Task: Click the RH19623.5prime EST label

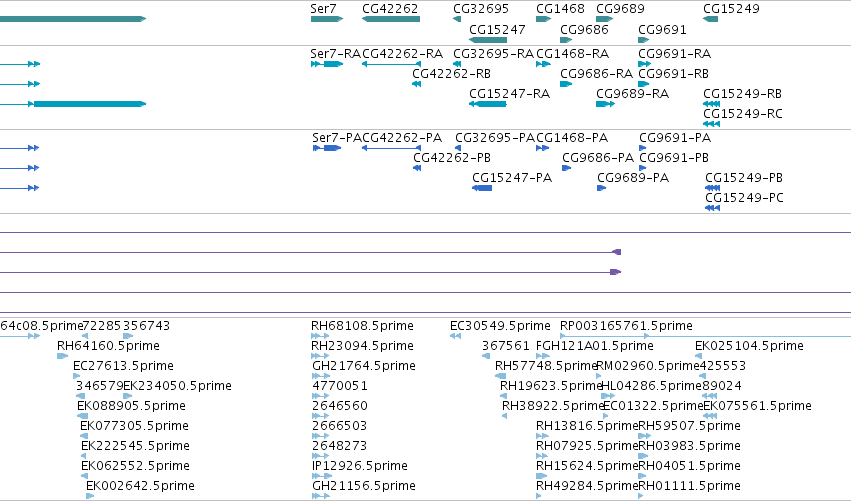Action: click(551, 386)
